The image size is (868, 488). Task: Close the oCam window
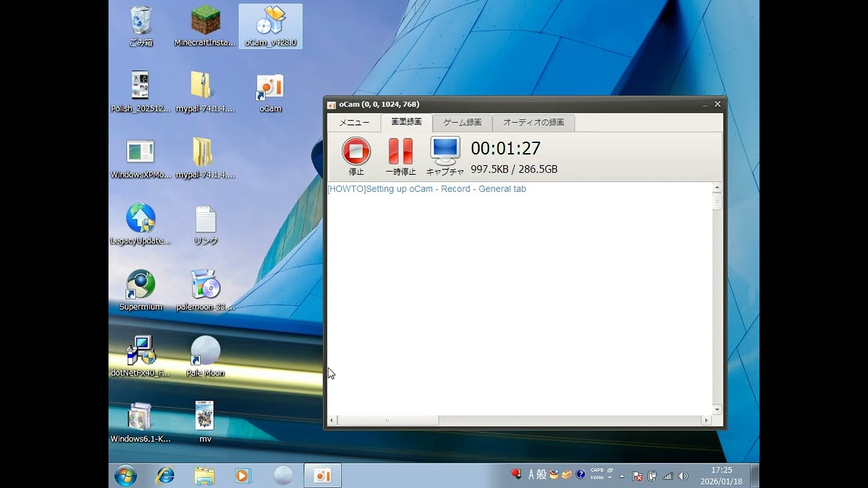click(717, 104)
